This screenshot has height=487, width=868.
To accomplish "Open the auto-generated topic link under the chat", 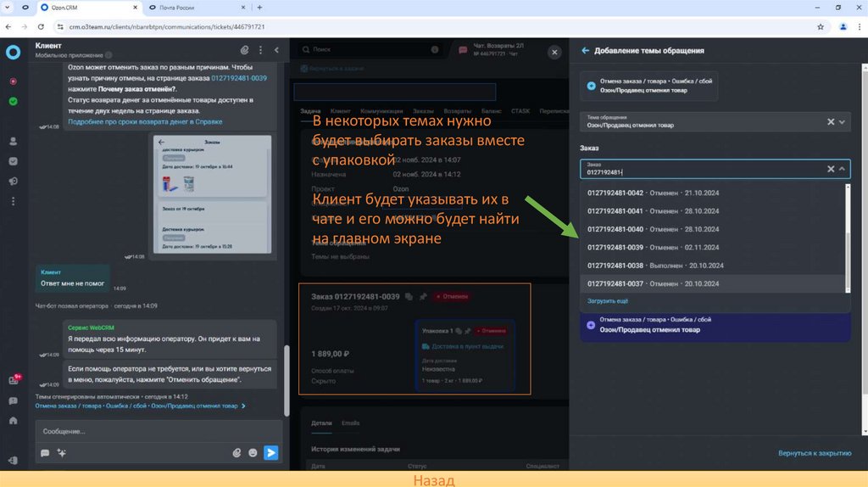I will pos(140,406).
